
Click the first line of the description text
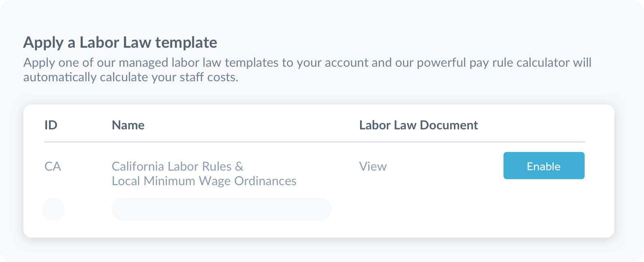(x=307, y=63)
